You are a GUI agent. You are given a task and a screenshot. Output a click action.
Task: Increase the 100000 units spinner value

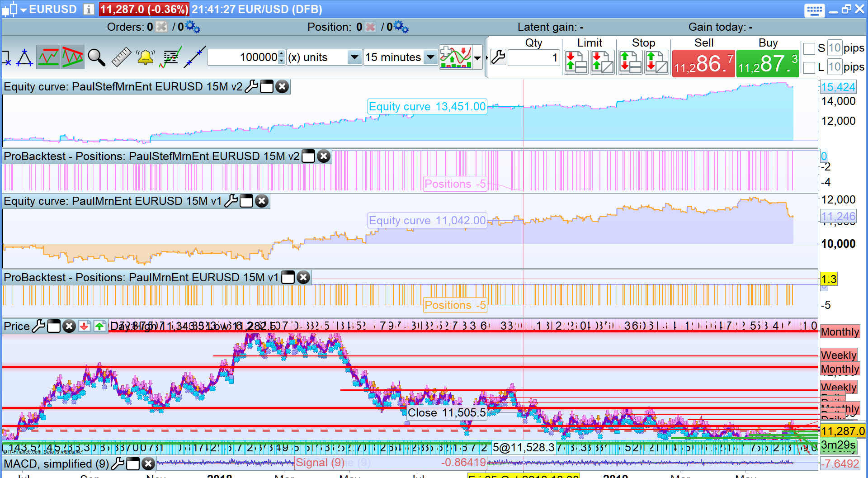click(282, 53)
